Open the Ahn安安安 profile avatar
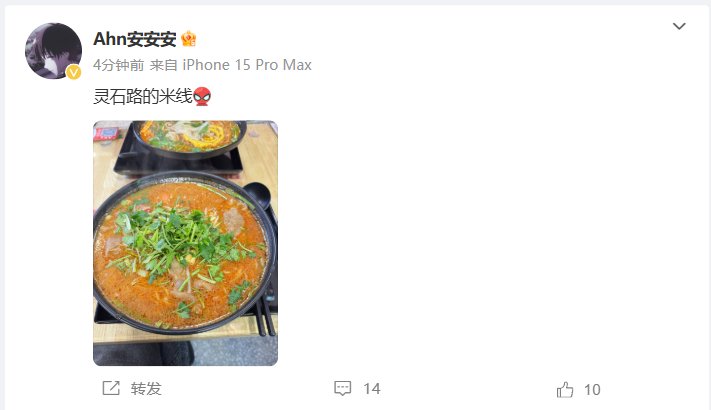 tap(53, 51)
